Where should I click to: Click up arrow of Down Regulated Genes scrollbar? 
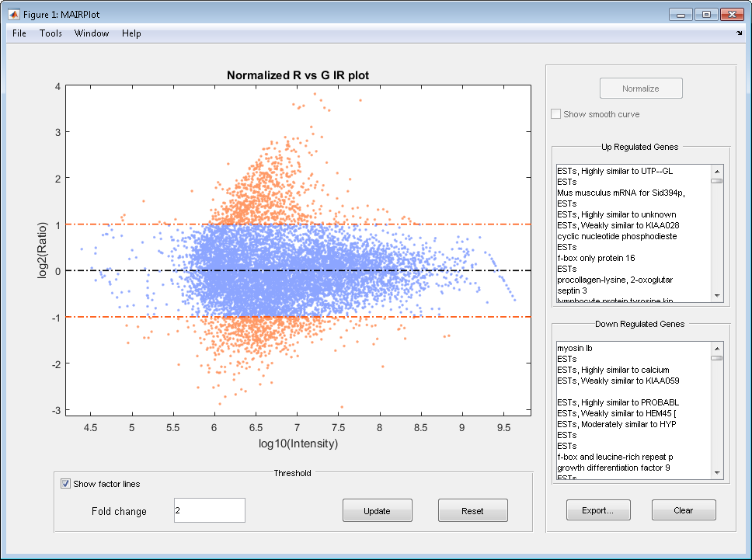pyautogui.click(x=717, y=349)
